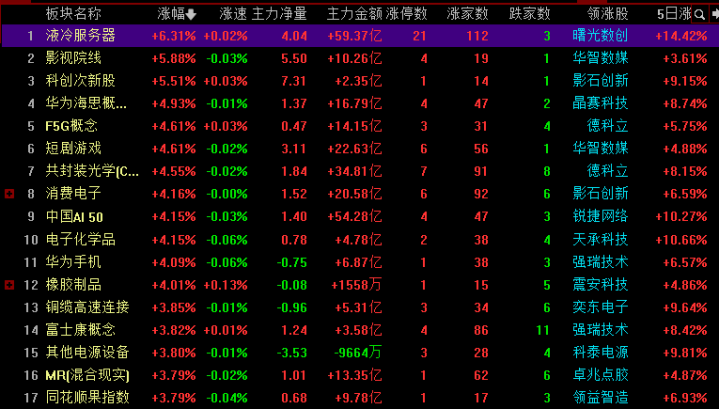Open leading stock 卓兆点胶
719x409 pixels.
[600, 376]
